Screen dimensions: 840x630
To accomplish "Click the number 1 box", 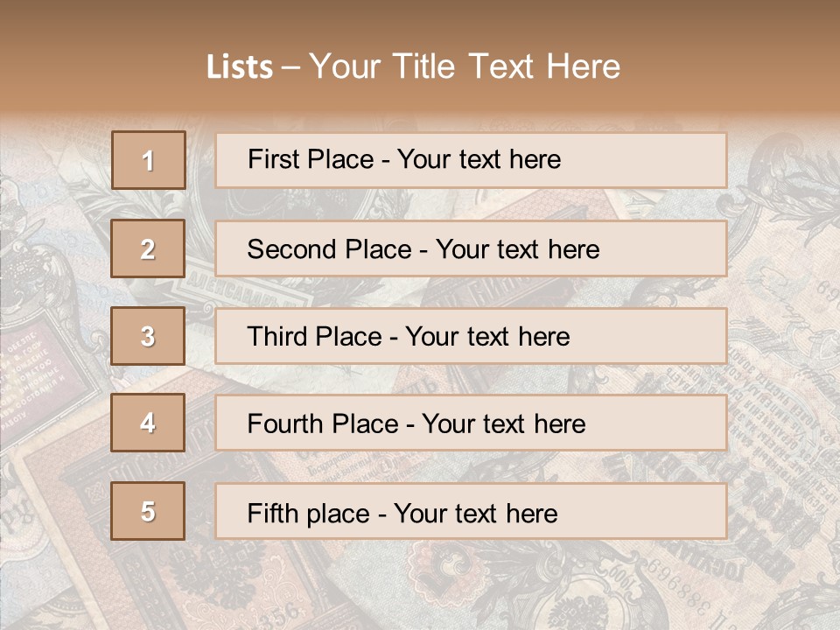I will pyautogui.click(x=149, y=160).
